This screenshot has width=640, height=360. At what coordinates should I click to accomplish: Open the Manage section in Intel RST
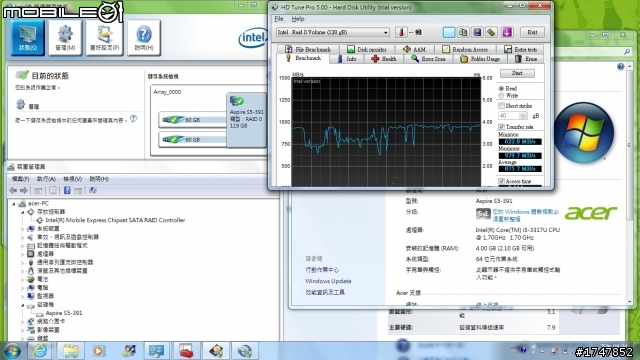(65, 38)
